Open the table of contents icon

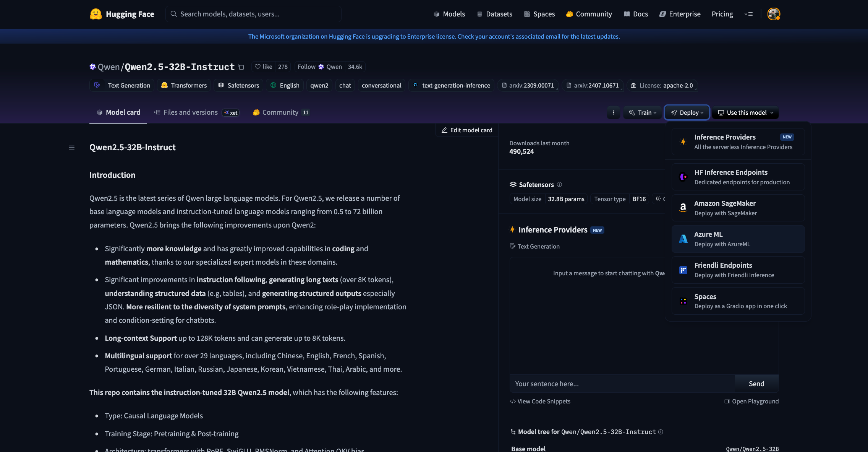pyautogui.click(x=71, y=148)
